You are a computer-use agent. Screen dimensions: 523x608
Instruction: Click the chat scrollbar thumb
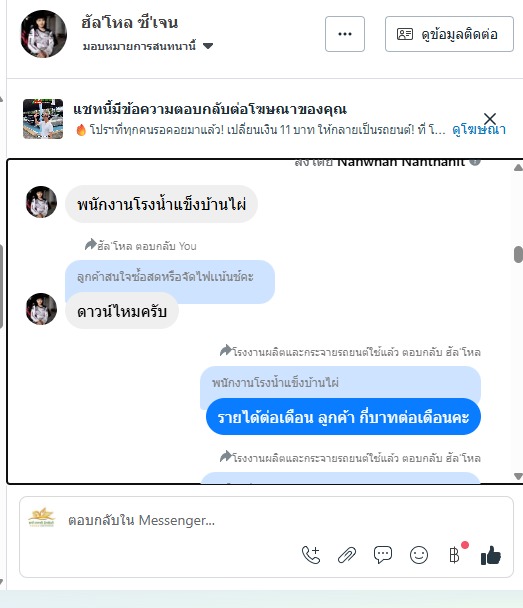pyautogui.click(x=518, y=255)
